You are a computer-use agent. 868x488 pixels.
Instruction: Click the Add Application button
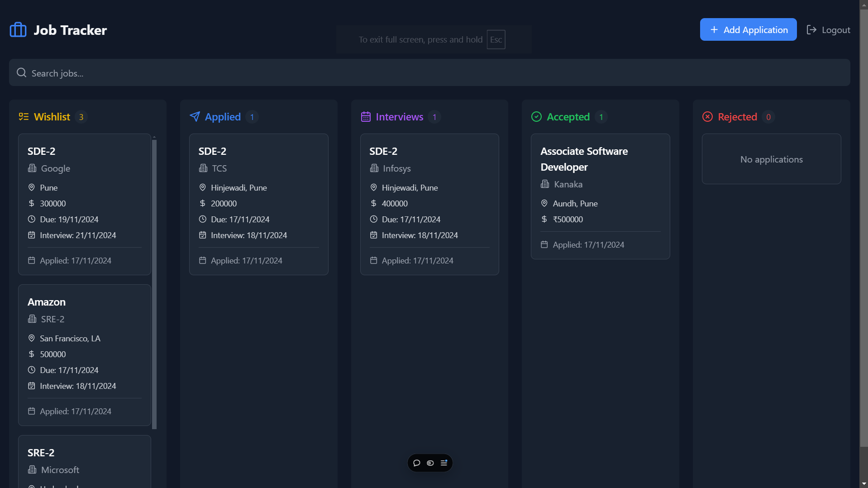click(748, 29)
